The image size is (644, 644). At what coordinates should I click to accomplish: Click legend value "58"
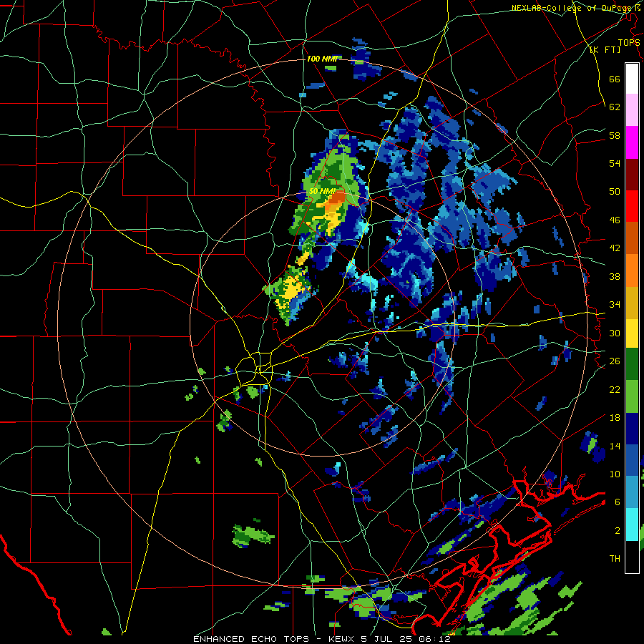coord(615,135)
